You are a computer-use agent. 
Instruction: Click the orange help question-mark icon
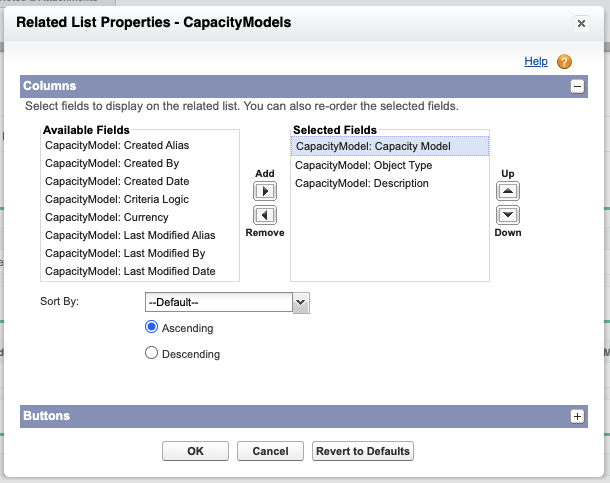click(x=564, y=61)
